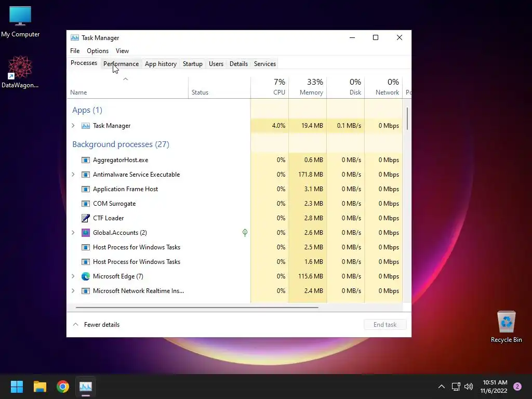Click the COM Surrogate process icon
Screen dimensions: 532x399
click(x=86, y=204)
